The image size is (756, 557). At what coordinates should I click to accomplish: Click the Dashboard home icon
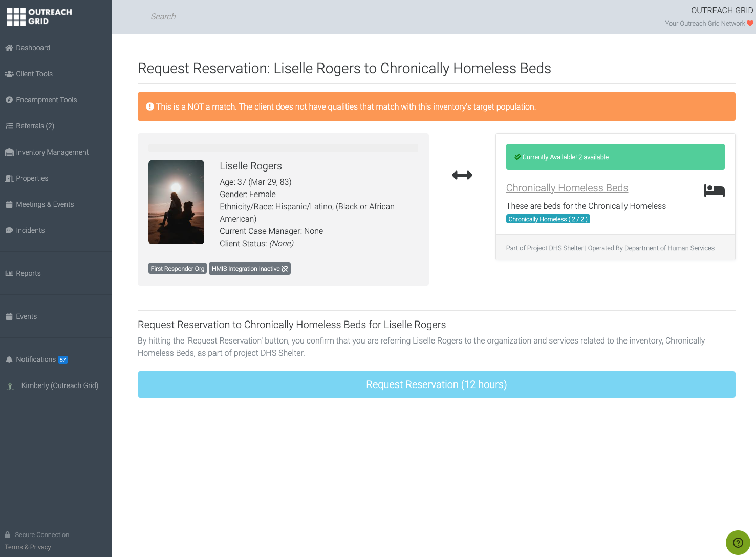[9, 48]
